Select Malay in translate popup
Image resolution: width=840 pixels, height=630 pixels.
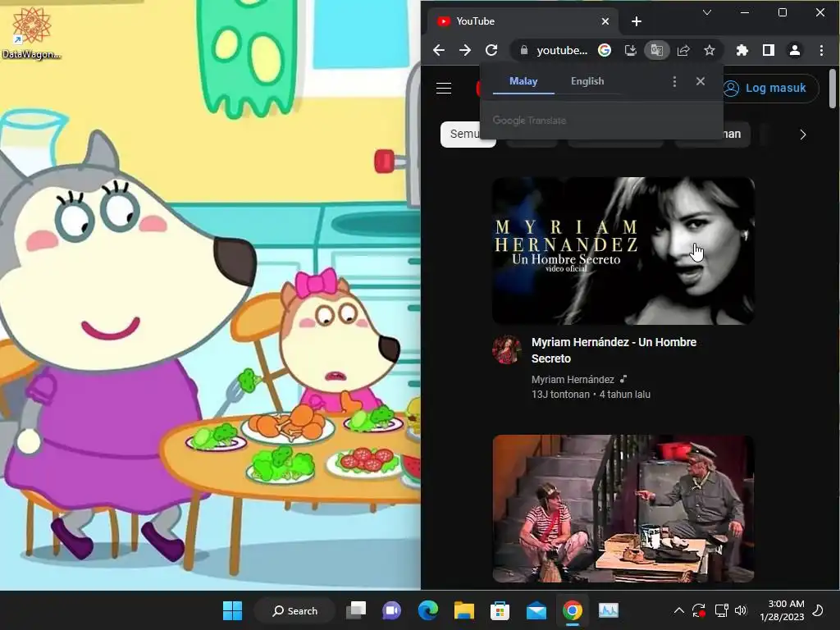click(x=523, y=81)
